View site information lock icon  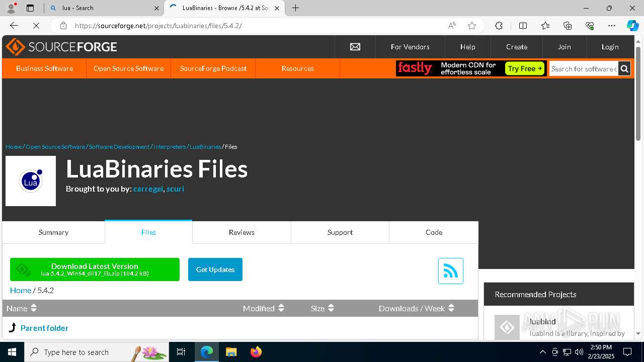(x=63, y=26)
